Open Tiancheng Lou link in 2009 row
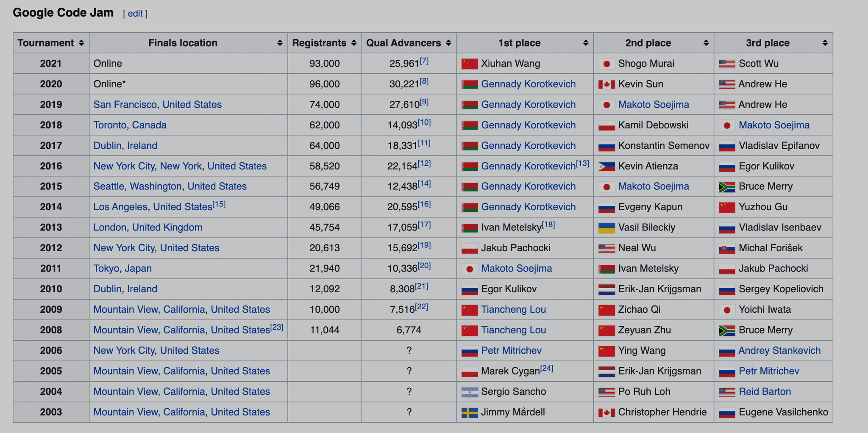 (x=513, y=310)
